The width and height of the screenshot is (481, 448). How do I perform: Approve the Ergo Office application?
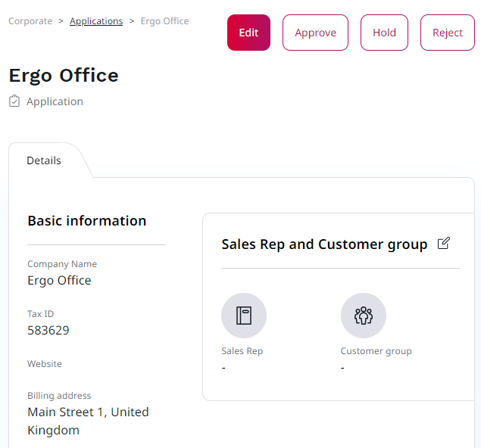pyautogui.click(x=315, y=33)
